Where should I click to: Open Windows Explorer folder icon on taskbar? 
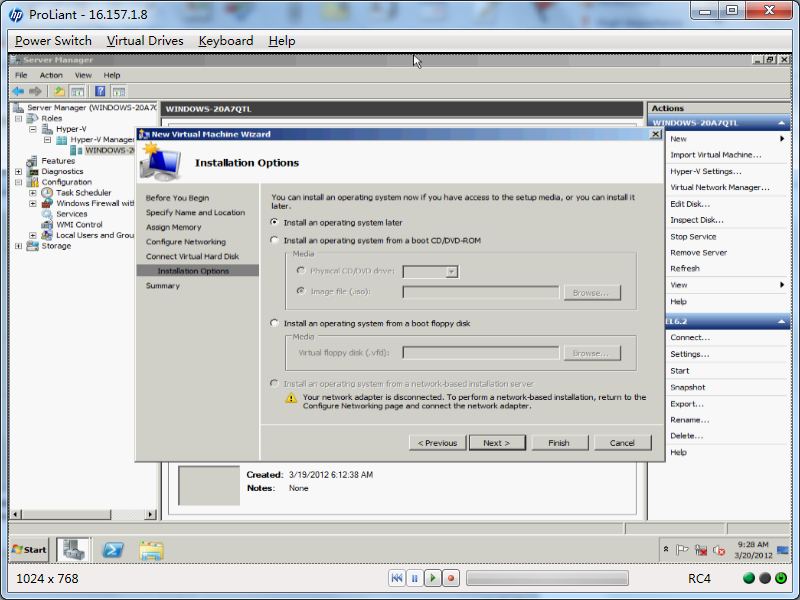(x=152, y=551)
